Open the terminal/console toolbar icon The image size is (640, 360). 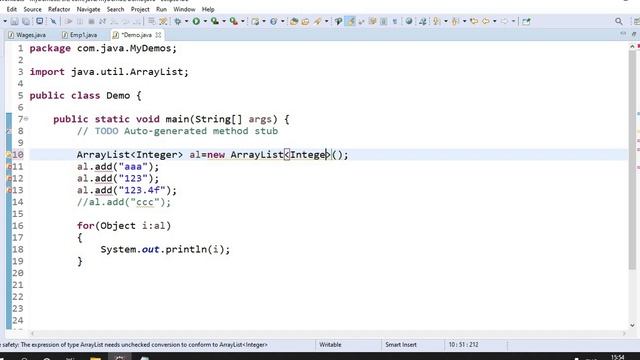point(40,21)
